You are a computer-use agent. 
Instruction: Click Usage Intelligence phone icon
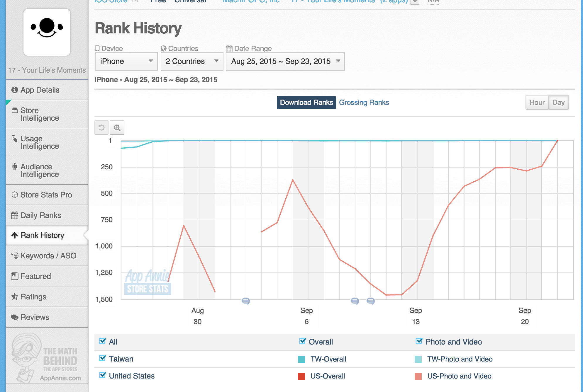[x=14, y=138]
